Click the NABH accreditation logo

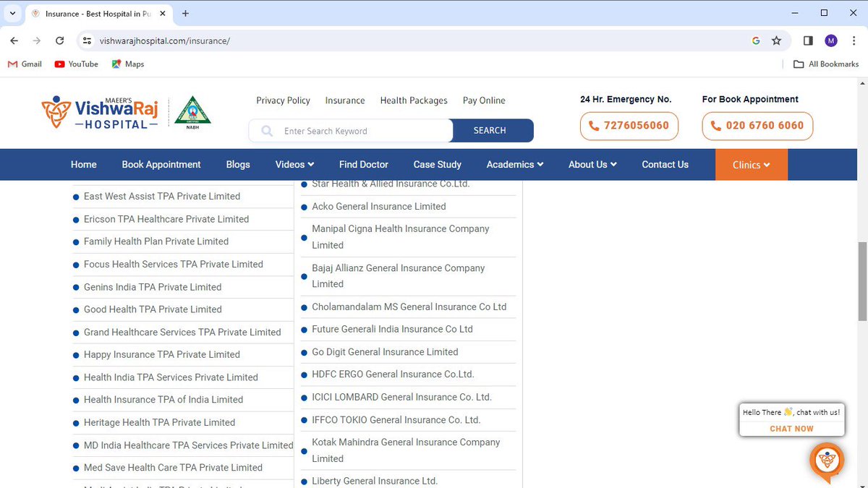tap(193, 112)
